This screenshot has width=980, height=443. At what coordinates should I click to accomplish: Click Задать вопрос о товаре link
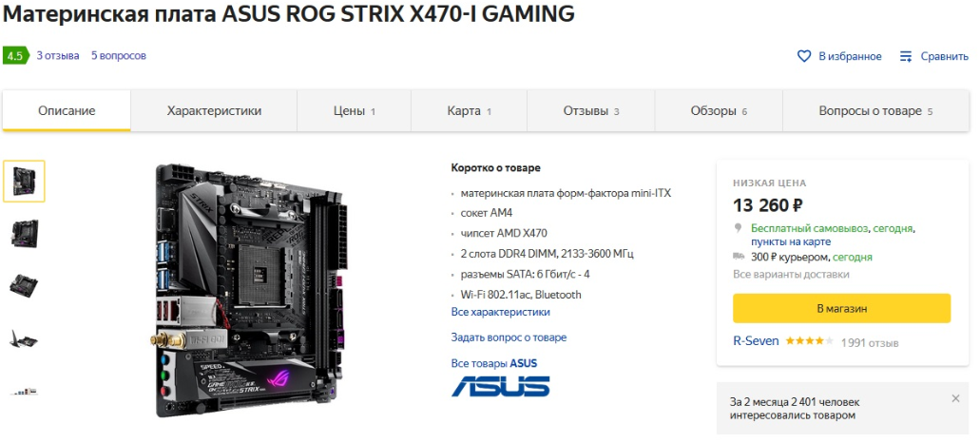(x=509, y=337)
